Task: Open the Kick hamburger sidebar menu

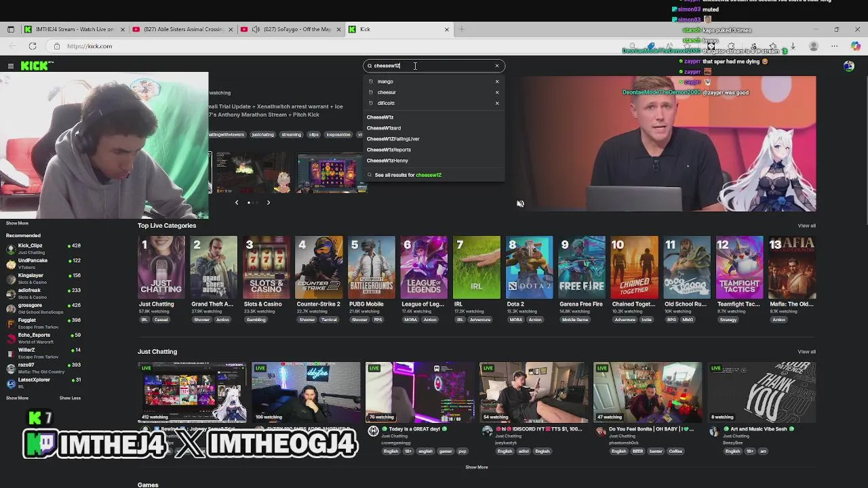Action: pyautogui.click(x=11, y=66)
